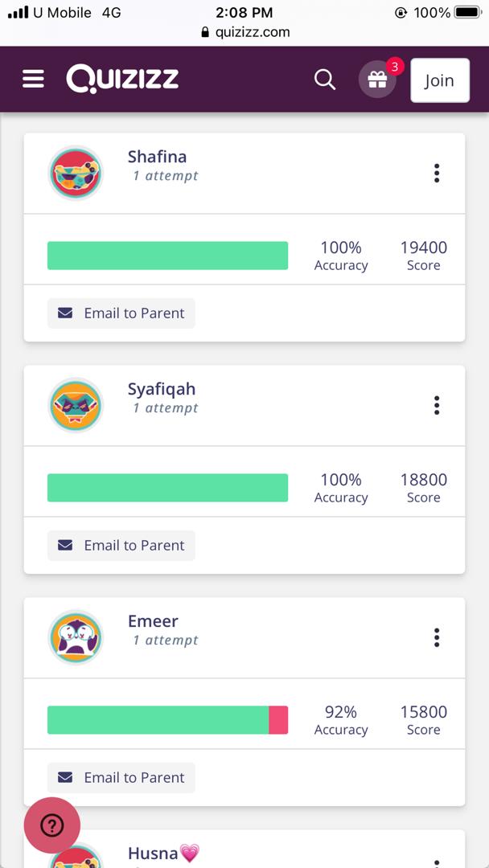Email Syafiqah's parent
Screen dimensions: 489x868
click(x=121, y=546)
